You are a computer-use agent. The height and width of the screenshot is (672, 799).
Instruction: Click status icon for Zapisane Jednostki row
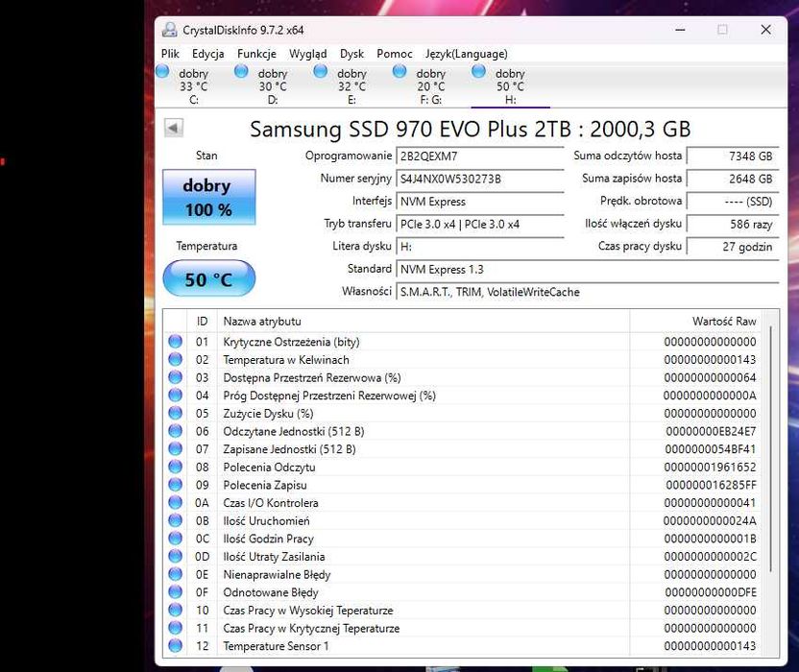pos(176,449)
